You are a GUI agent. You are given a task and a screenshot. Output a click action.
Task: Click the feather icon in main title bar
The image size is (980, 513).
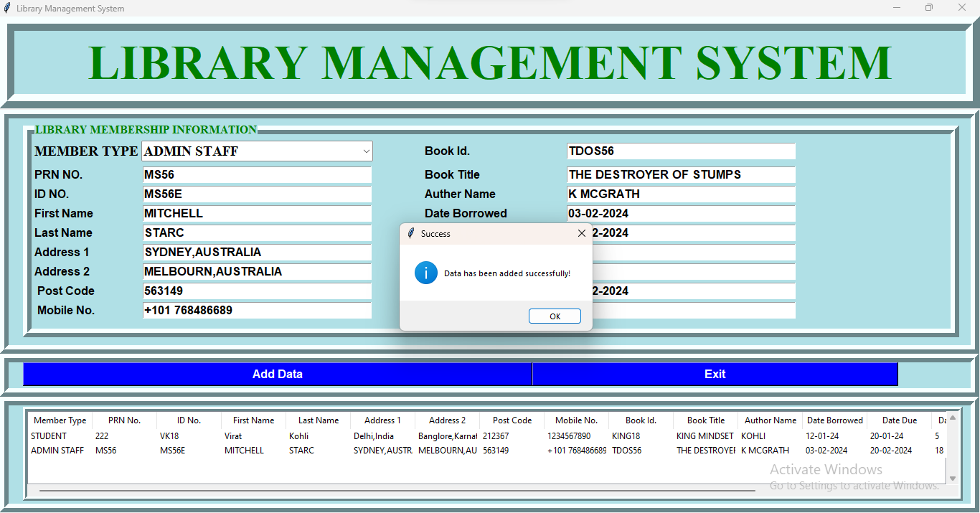(7, 8)
